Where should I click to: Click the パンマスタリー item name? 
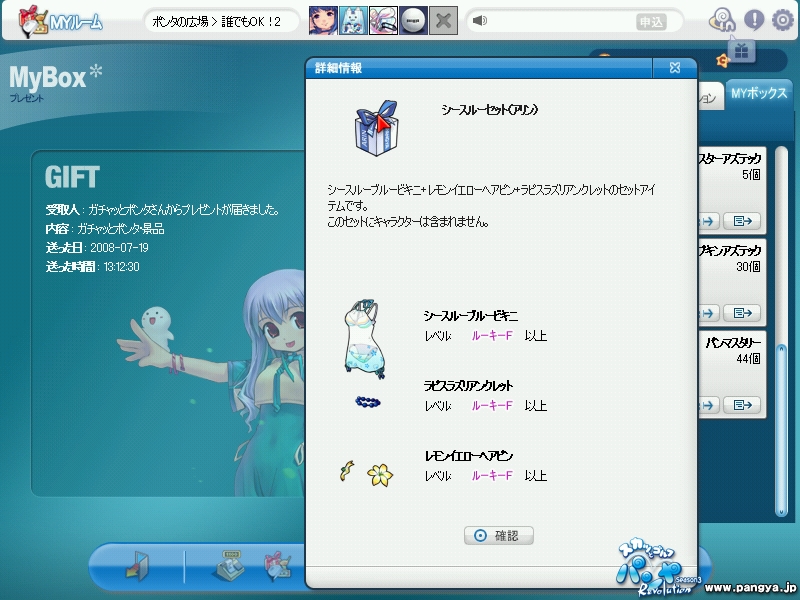[x=734, y=343]
